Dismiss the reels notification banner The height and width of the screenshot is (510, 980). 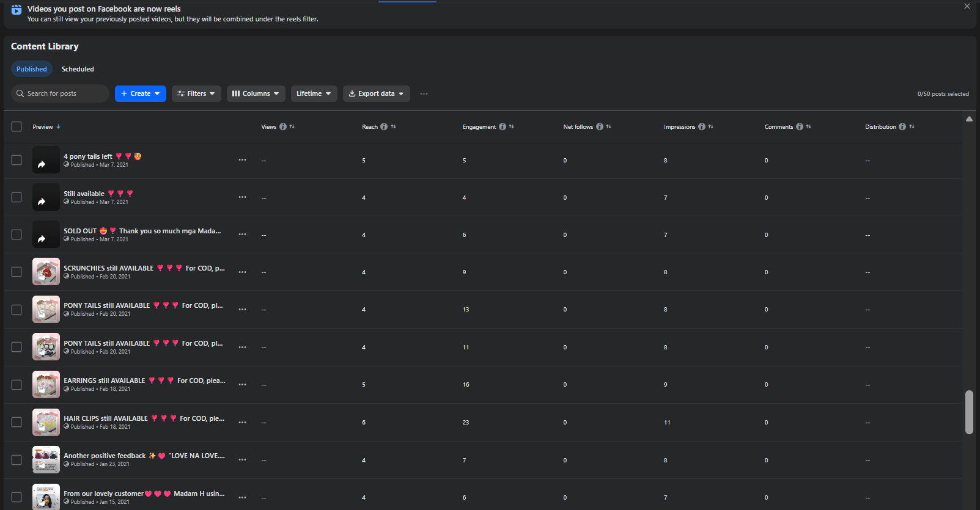coord(967,7)
